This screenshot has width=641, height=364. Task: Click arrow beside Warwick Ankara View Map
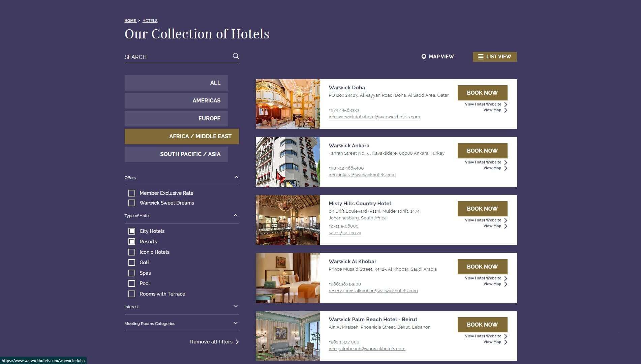[506, 168]
